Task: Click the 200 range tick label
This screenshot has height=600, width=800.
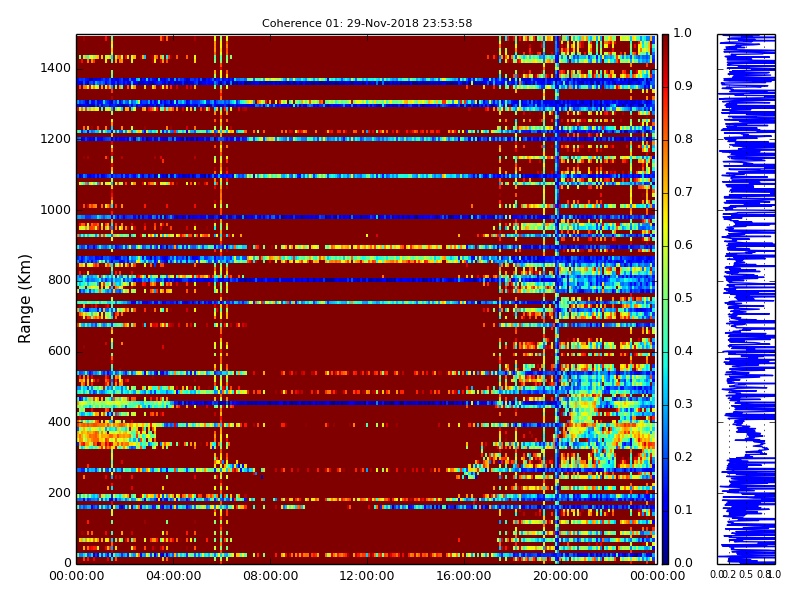Action: [x=59, y=493]
